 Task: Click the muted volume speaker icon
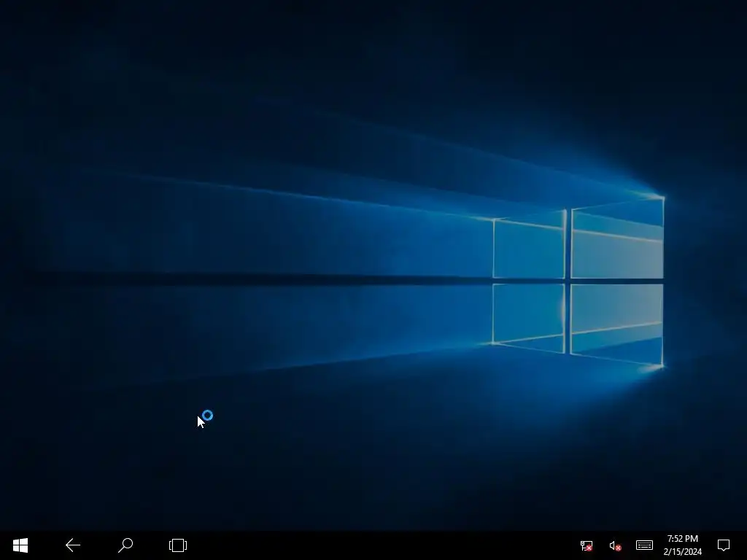(615, 545)
